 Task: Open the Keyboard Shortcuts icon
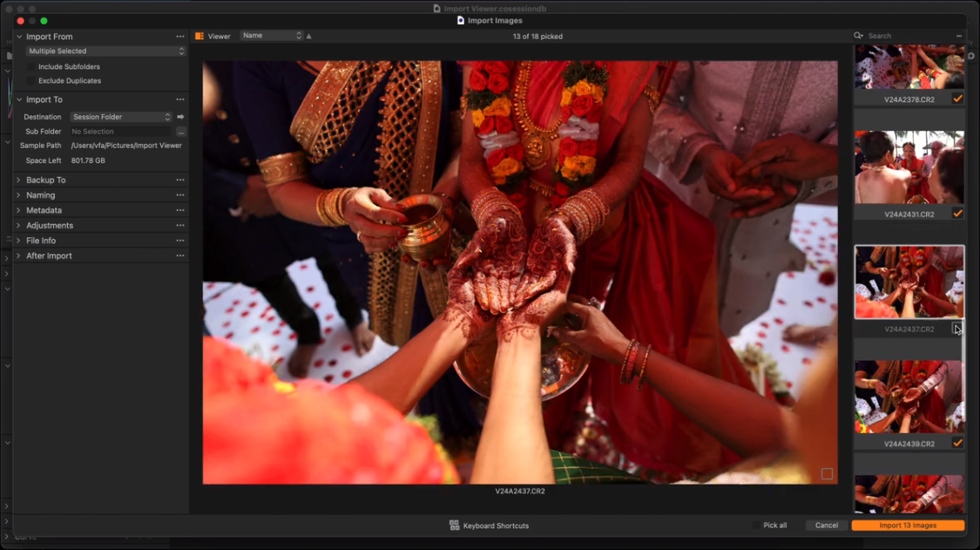tap(454, 526)
